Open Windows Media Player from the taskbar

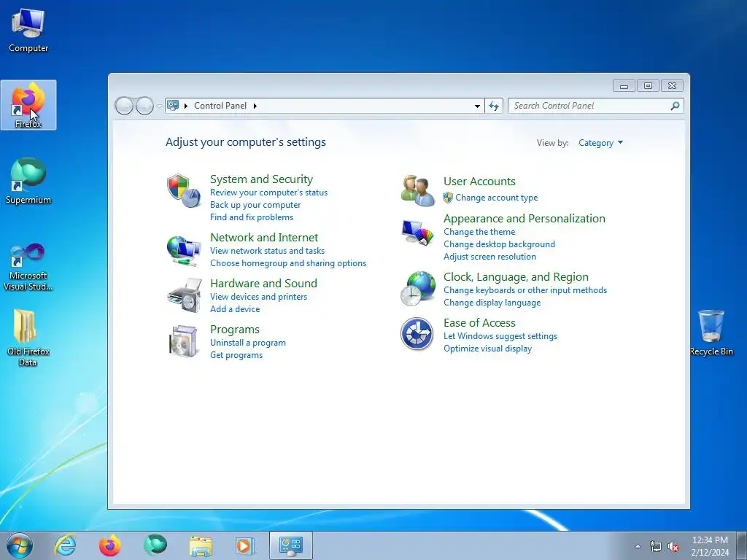[245, 545]
